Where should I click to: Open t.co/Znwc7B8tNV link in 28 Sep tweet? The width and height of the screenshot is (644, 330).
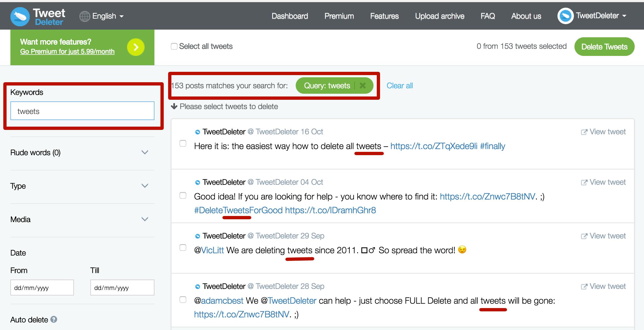(x=242, y=314)
